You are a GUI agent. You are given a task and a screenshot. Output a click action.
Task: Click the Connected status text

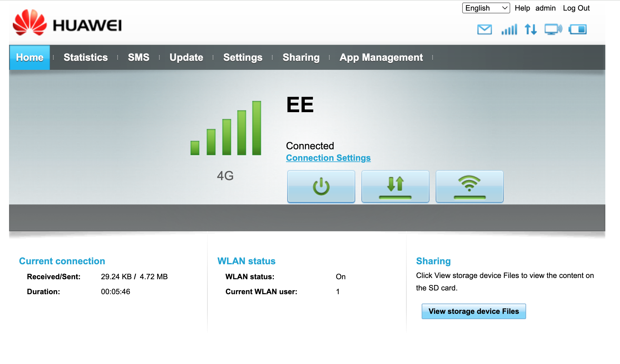pyautogui.click(x=310, y=146)
